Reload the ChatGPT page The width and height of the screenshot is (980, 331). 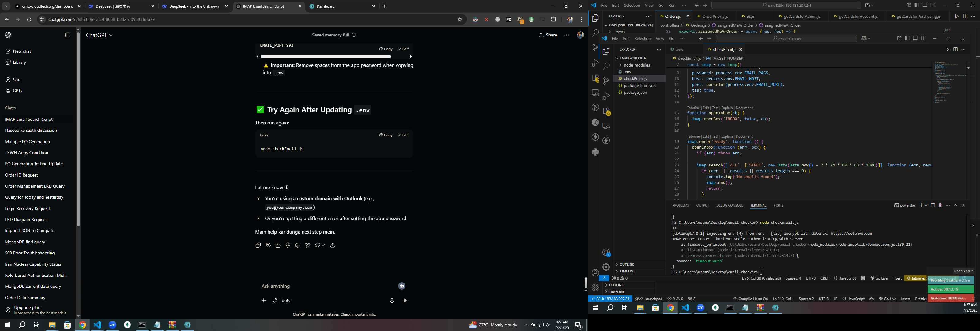click(29, 19)
